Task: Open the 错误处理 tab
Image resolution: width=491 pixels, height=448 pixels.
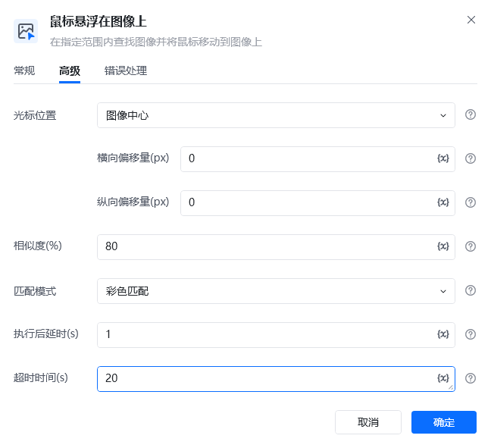Action: [x=126, y=70]
